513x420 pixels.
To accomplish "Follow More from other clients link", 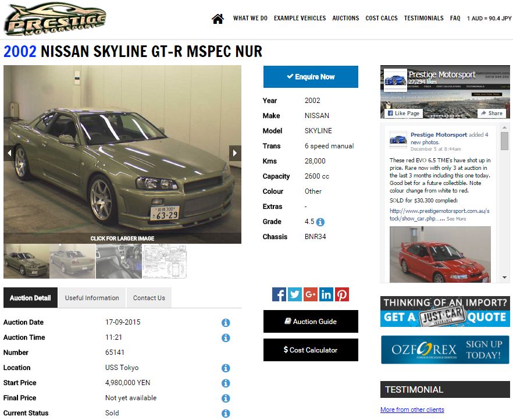I will [412, 410].
